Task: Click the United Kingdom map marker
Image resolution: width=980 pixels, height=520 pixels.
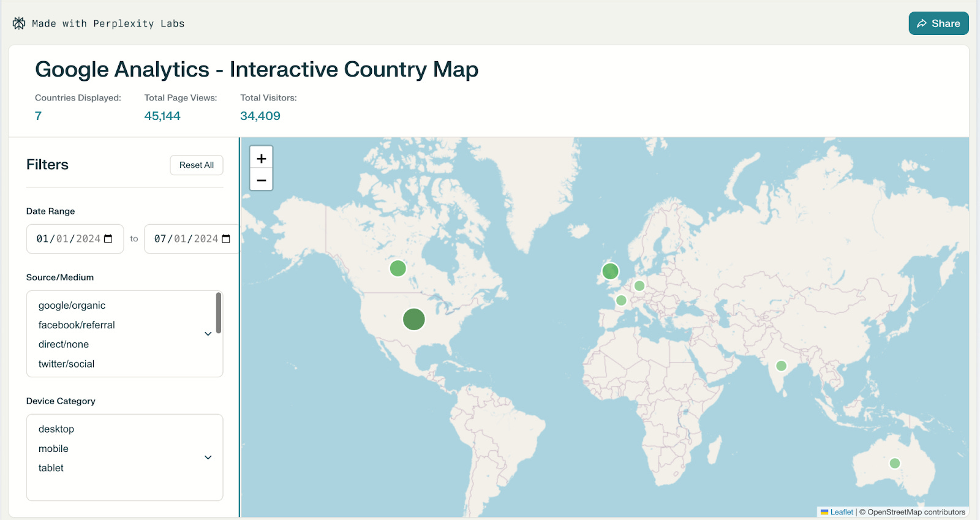Action: [x=610, y=271]
